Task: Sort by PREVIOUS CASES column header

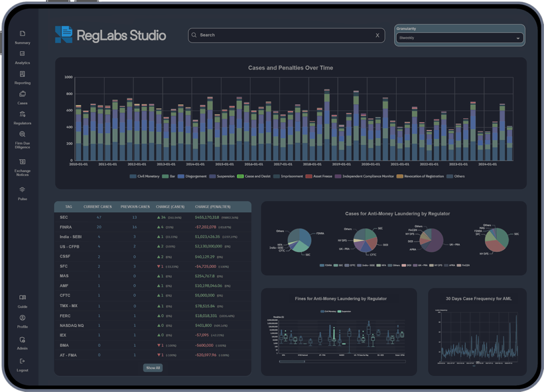Action: point(135,207)
